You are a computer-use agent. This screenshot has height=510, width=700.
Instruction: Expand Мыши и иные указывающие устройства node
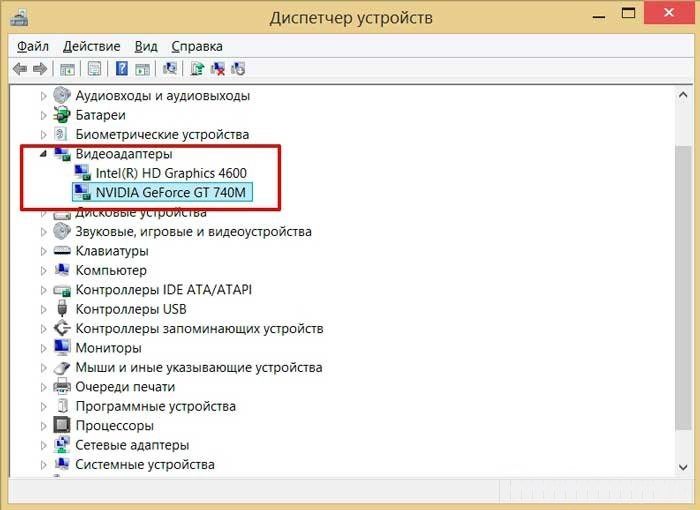pos(43,368)
